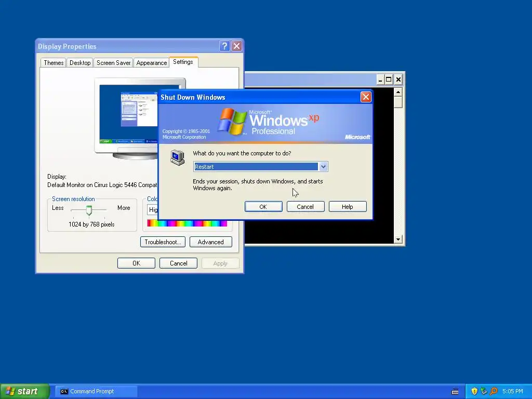Click Help in Shut Down Windows dialog
The image size is (532, 399).
point(348,207)
